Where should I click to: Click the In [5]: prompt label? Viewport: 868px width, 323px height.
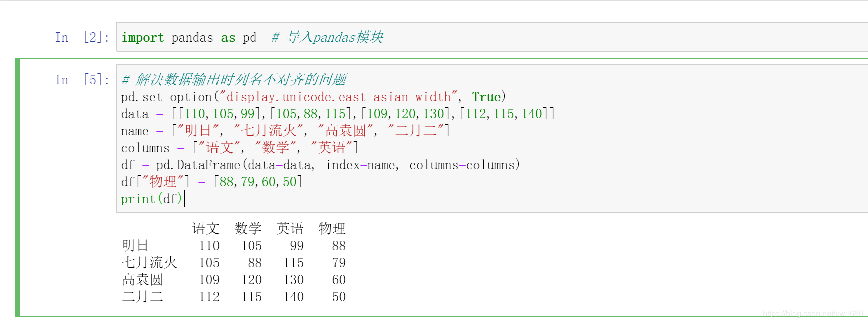82,80
